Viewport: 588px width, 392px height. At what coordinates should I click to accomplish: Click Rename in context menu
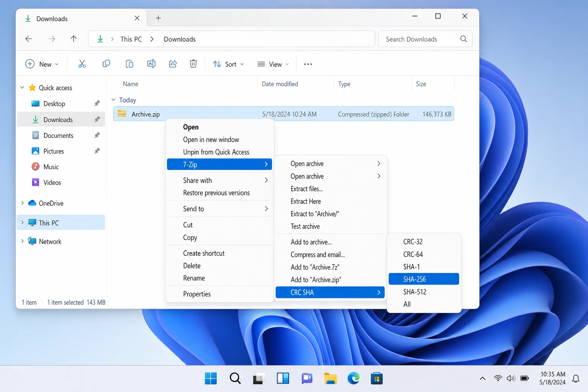219,278
